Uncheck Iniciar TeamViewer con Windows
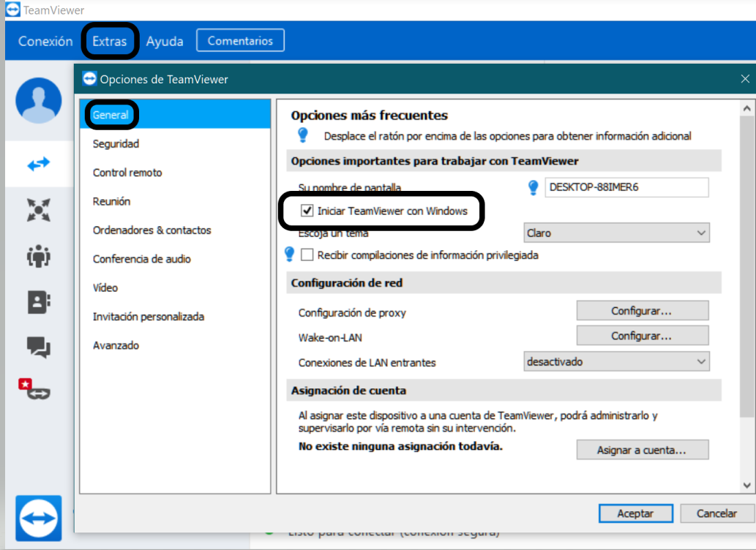 (308, 211)
